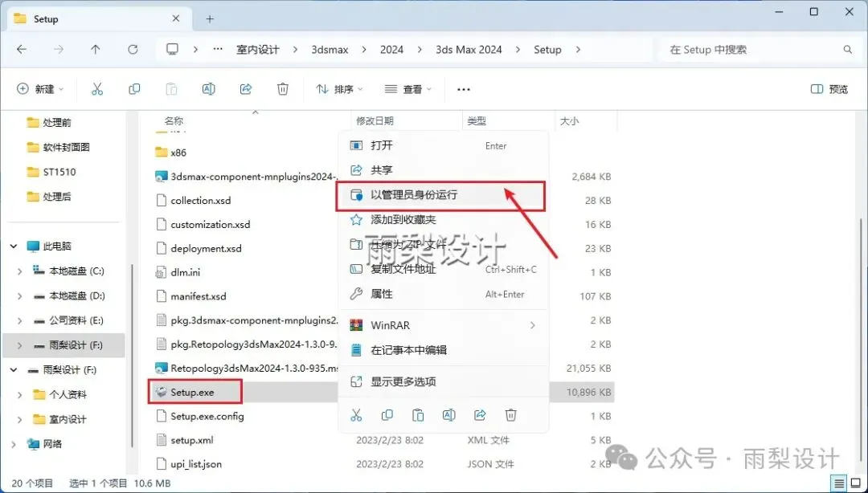868x493 pixels.
Task: Open the Sort dropdown
Action: (x=339, y=89)
